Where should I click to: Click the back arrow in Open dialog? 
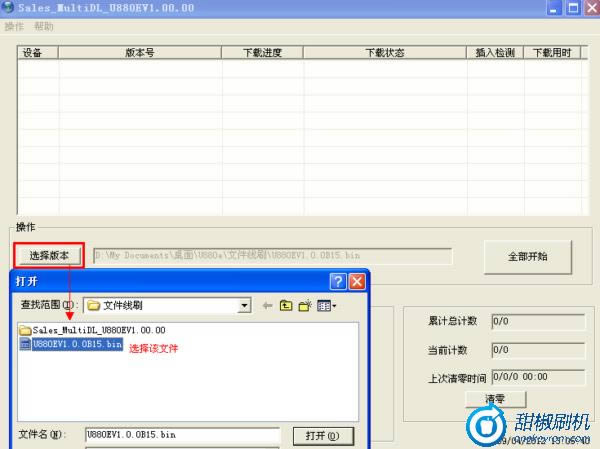point(267,305)
